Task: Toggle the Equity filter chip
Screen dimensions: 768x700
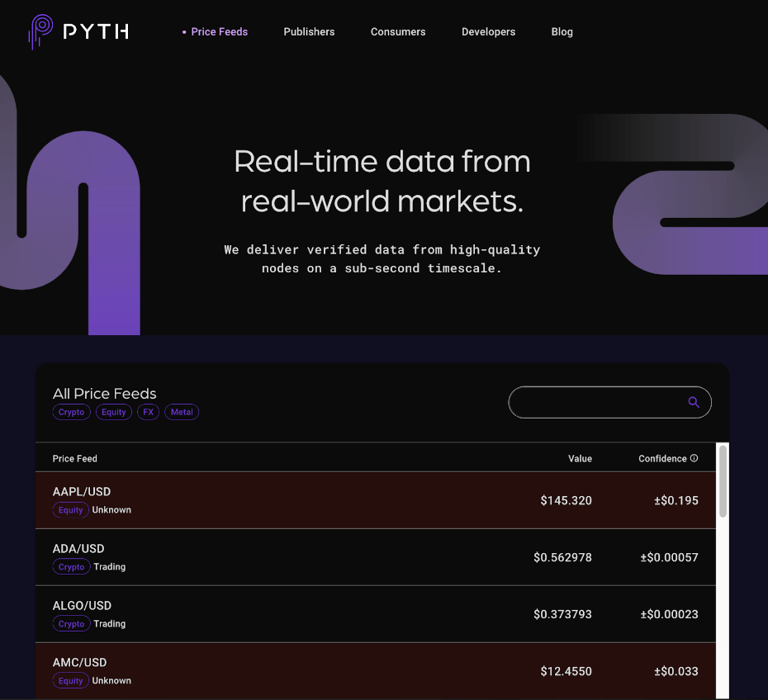Action: coord(113,412)
